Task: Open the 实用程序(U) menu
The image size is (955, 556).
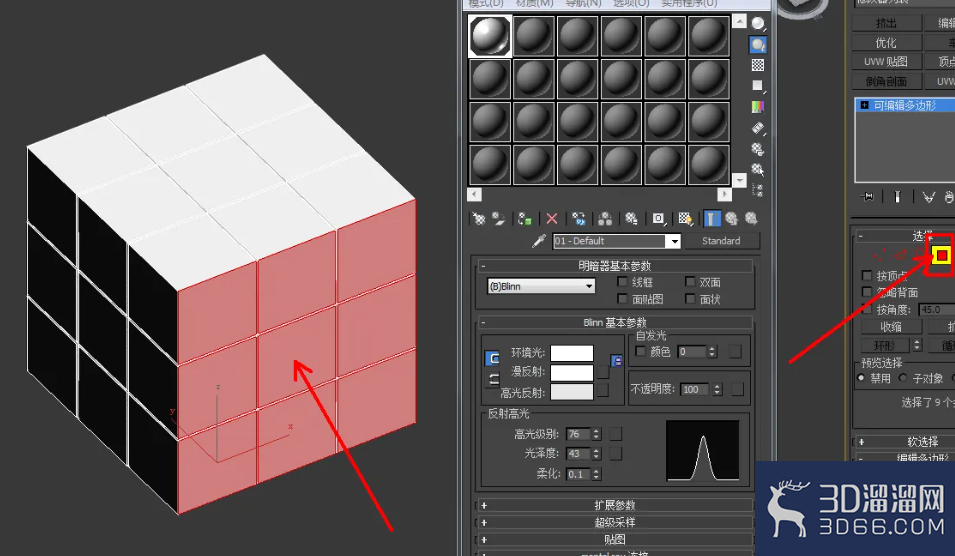Action: (x=689, y=3)
